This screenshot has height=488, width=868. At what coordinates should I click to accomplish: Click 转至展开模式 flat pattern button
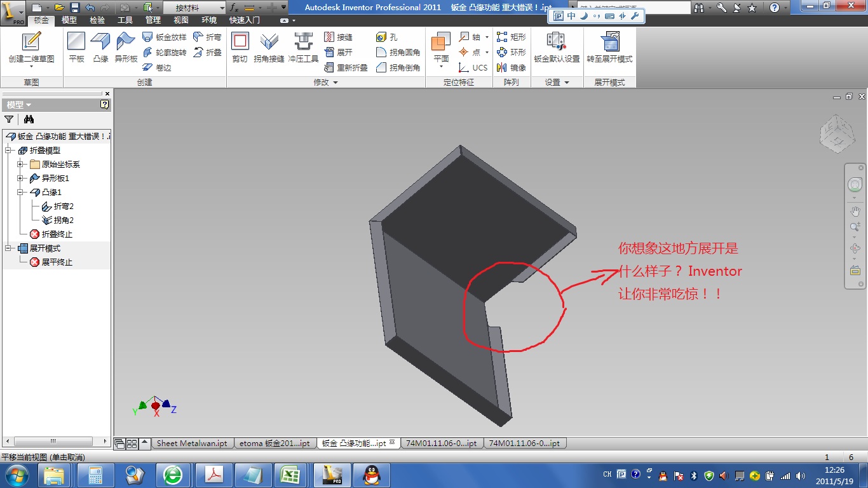coord(609,48)
